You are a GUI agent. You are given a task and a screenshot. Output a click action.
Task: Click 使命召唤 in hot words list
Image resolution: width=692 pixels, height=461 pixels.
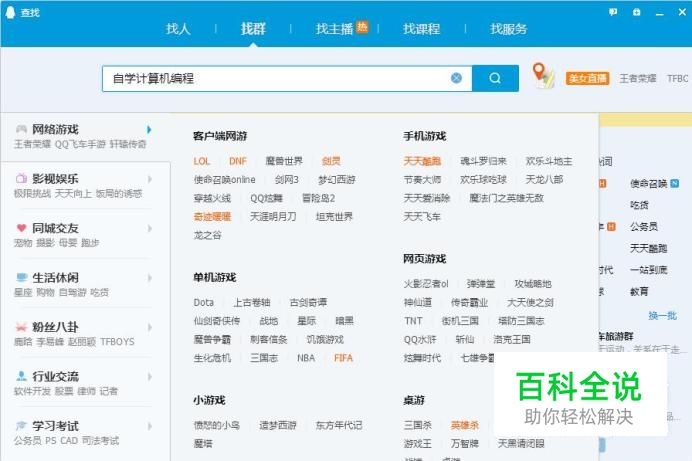648,184
